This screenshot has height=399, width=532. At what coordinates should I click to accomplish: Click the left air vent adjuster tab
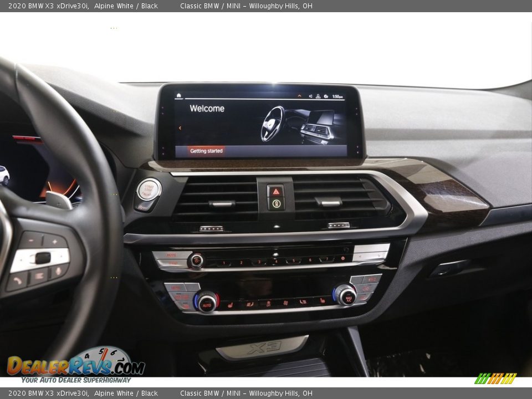pyautogui.click(x=222, y=203)
